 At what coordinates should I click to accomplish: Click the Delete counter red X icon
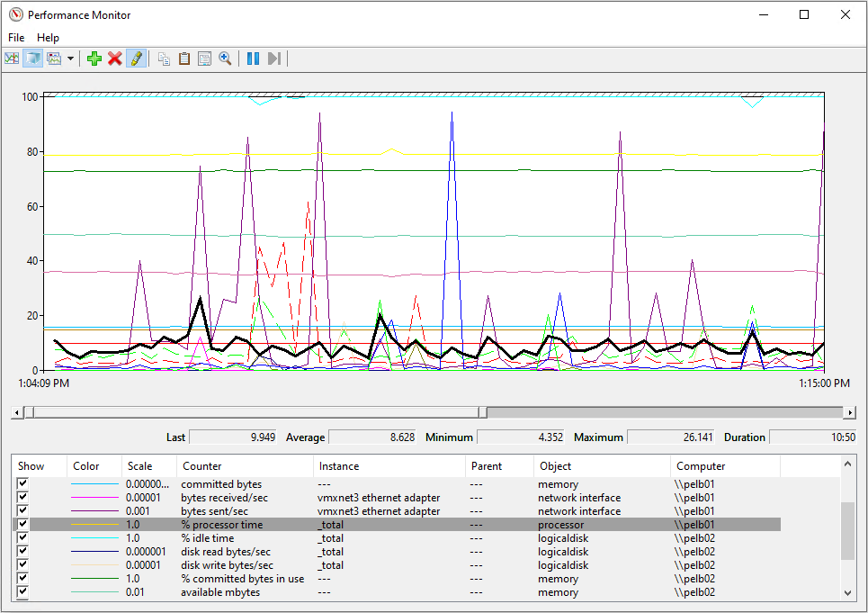pos(114,58)
